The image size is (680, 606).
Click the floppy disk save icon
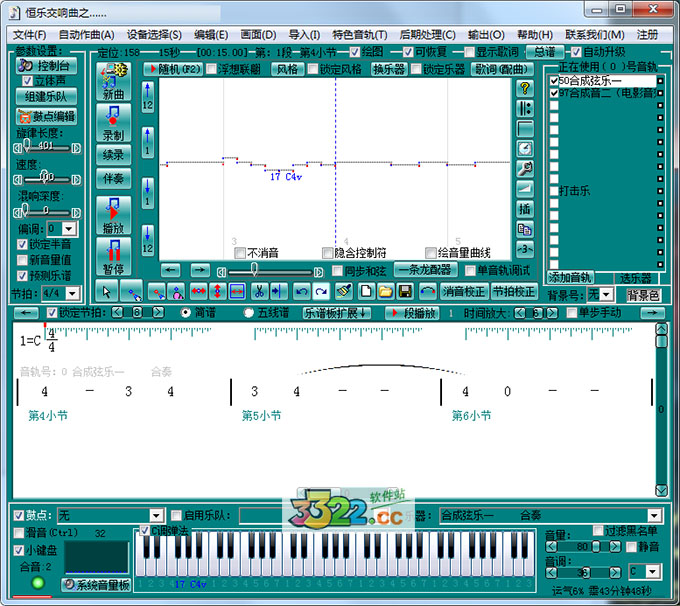point(405,291)
